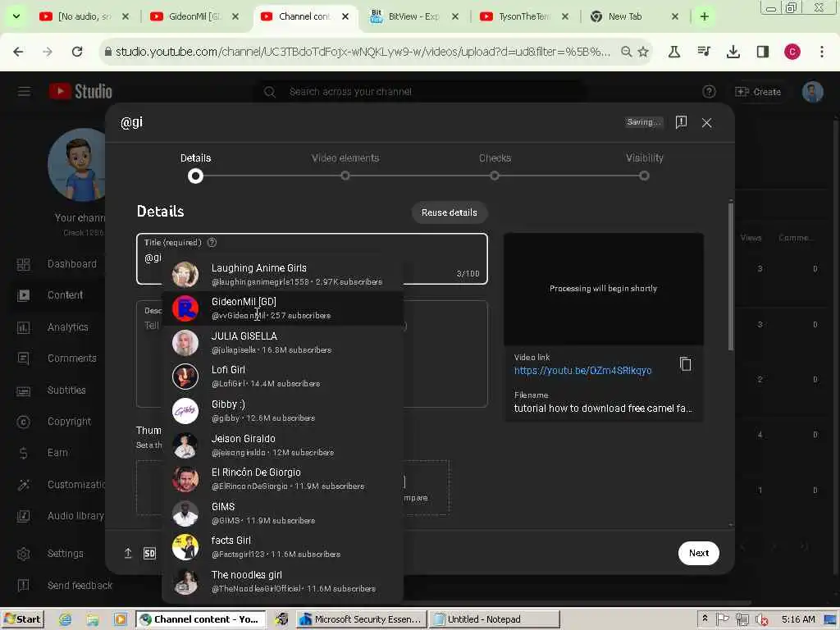Click the Next button

(699, 553)
